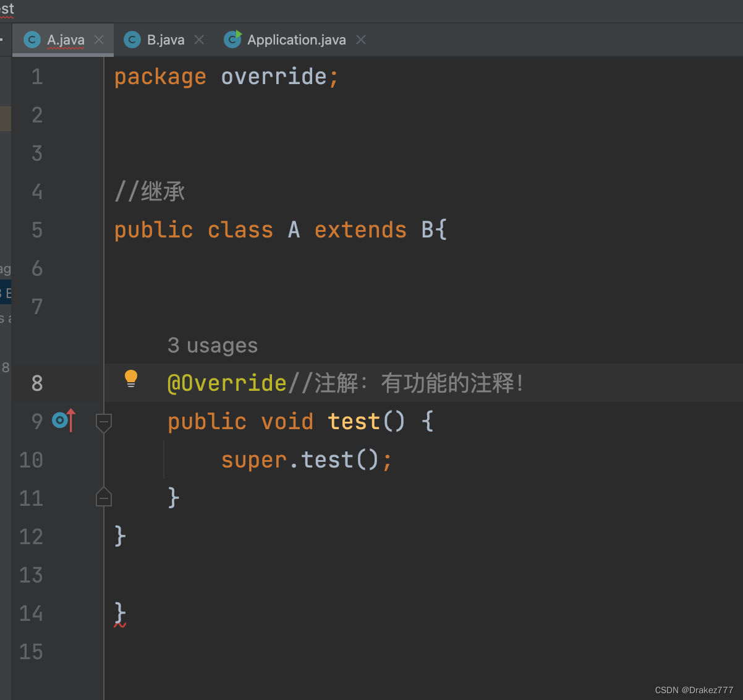Click the class name B after extends
The height and width of the screenshot is (700, 743).
(428, 230)
